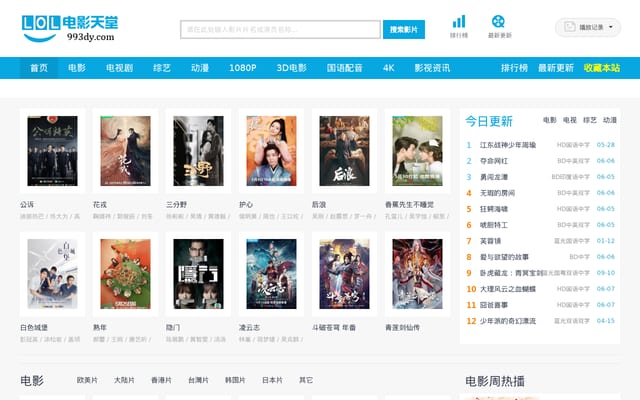Open 影视资讯 in the navigation bar
The width and height of the screenshot is (640, 400).
click(x=432, y=68)
